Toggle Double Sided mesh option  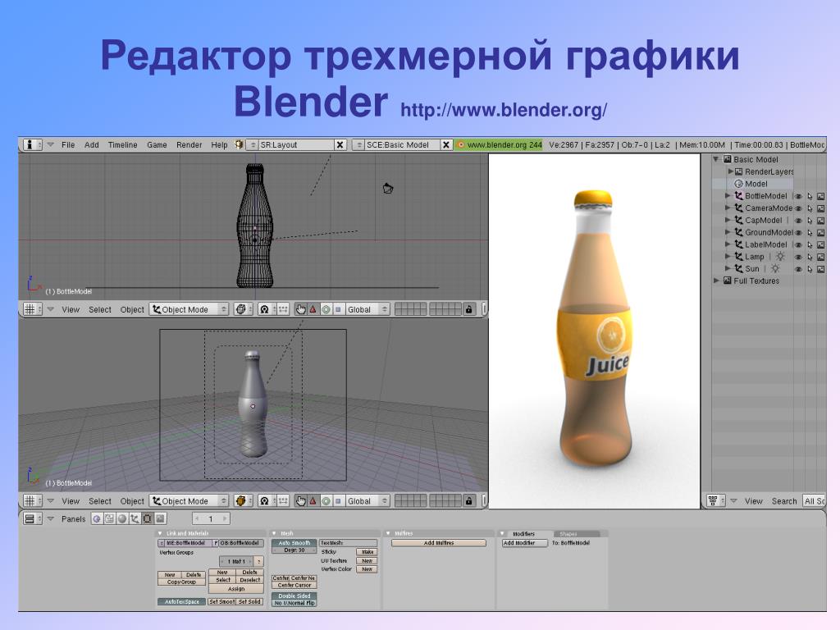pos(294,596)
